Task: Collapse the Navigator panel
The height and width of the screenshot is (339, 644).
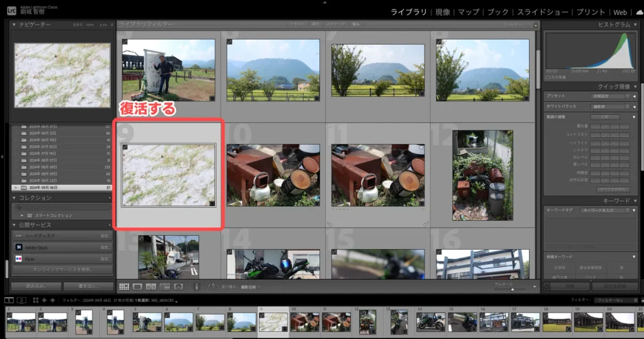Action: tap(14, 25)
